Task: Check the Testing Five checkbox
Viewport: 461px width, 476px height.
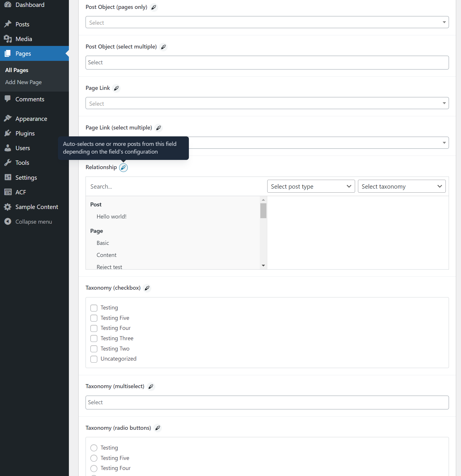Action: click(94, 318)
